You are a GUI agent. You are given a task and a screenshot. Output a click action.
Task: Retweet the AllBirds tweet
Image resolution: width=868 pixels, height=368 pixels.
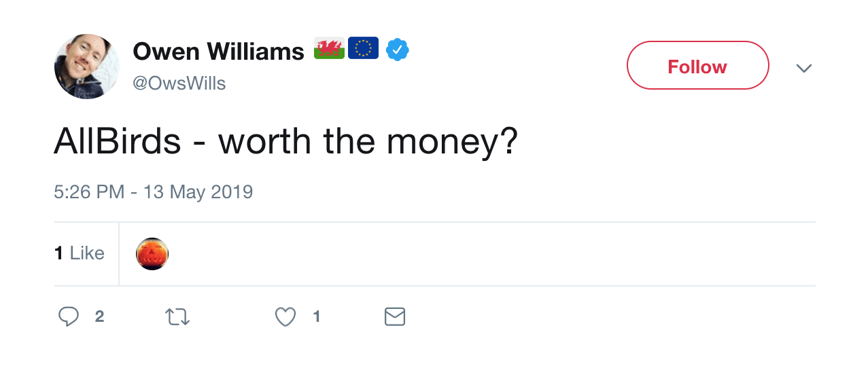tap(177, 316)
